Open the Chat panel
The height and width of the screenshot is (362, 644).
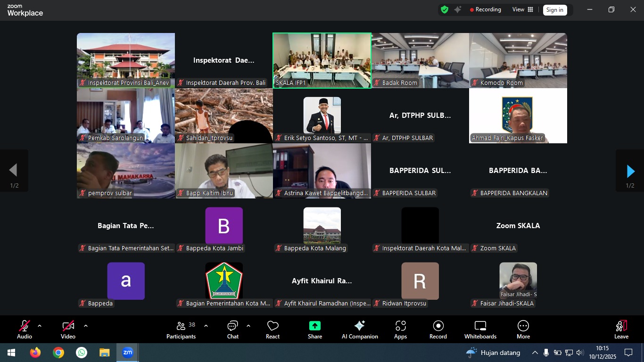[x=232, y=329]
